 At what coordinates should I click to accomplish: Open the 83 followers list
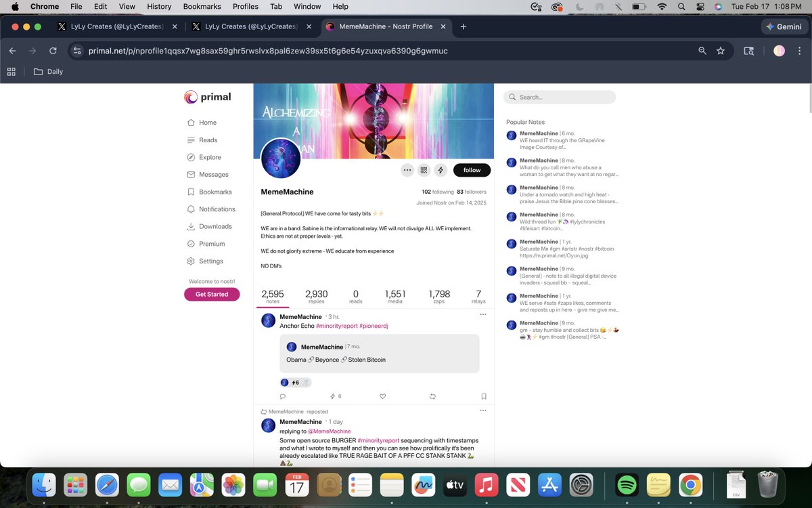[x=472, y=192]
